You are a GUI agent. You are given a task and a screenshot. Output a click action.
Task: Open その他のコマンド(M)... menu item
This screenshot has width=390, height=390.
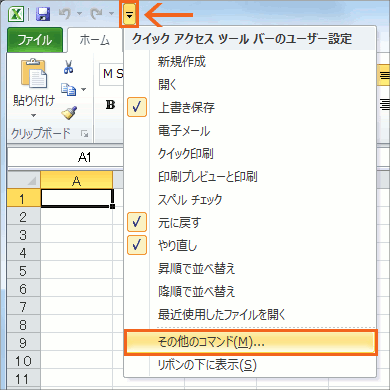[250, 342]
